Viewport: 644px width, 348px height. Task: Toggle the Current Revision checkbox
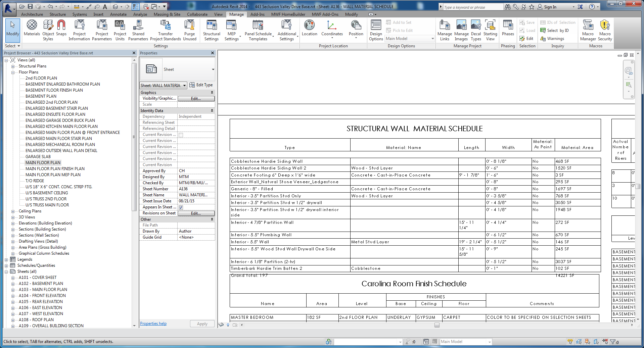pos(181,135)
